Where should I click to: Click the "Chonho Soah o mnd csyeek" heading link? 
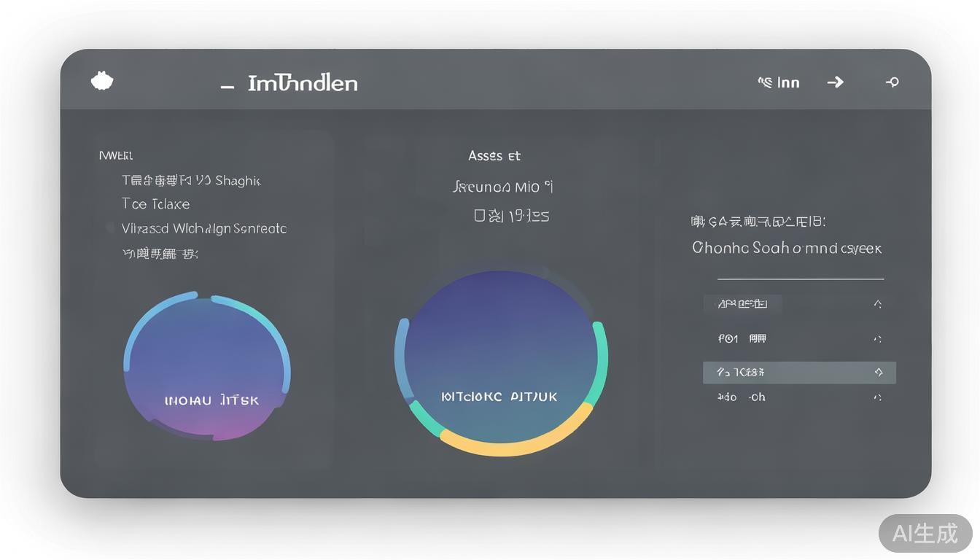[x=787, y=248]
